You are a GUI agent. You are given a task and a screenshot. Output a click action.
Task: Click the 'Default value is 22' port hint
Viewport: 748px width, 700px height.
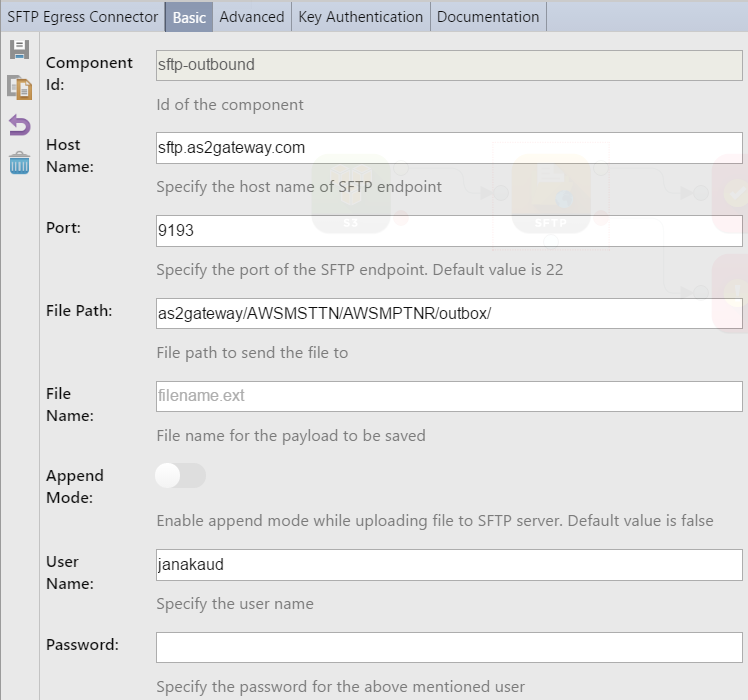coord(498,270)
